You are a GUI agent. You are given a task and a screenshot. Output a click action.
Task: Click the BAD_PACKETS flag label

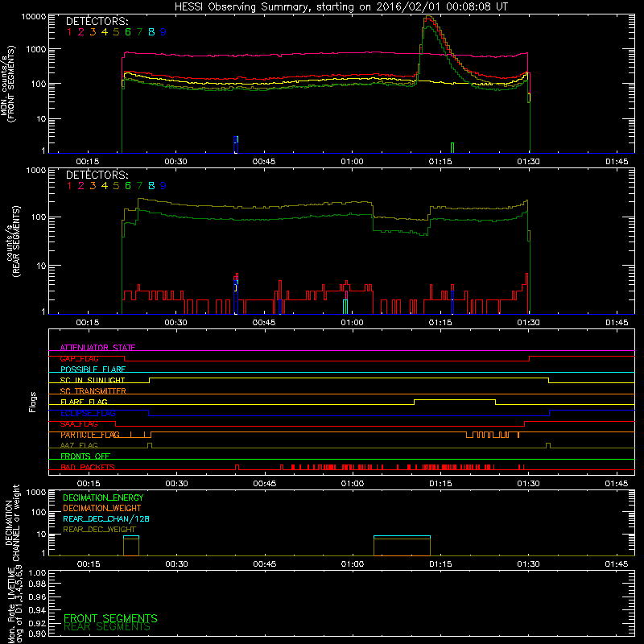click(x=88, y=467)
